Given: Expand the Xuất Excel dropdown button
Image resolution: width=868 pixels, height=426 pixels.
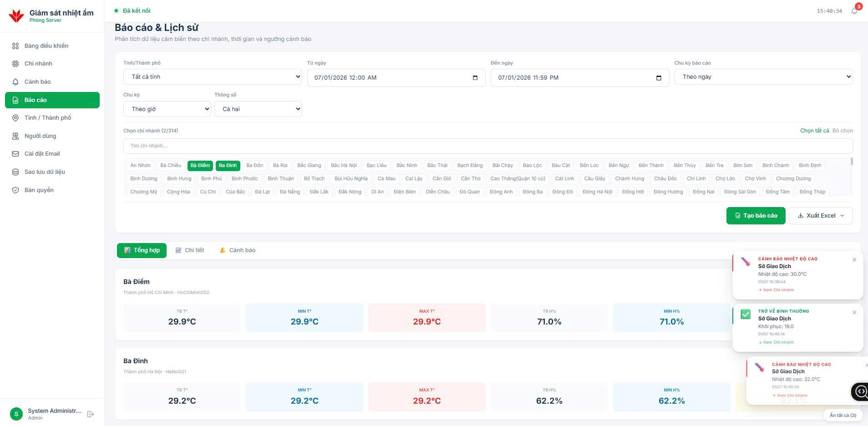Looking at the screenshot, I should tap(821, 216).
